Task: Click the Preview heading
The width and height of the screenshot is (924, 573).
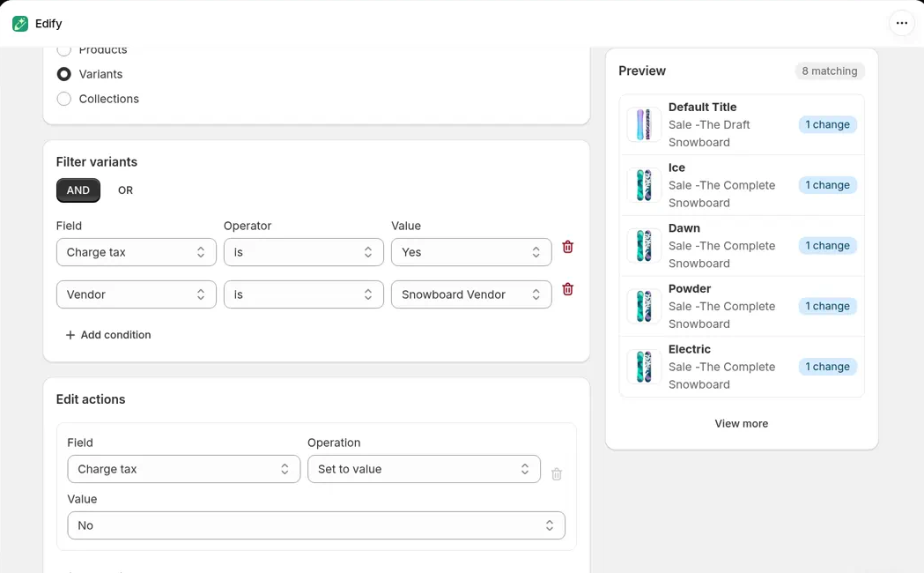Action: (642, 71)
